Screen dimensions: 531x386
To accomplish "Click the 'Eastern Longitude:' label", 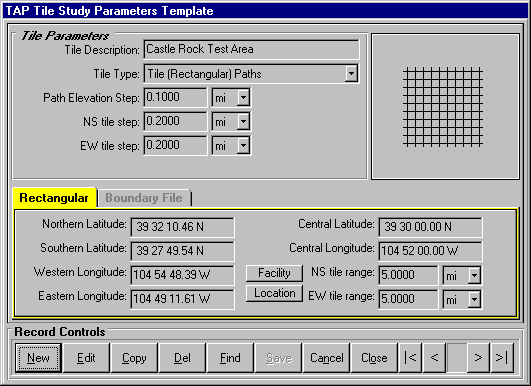I will [x=82, y=296].
